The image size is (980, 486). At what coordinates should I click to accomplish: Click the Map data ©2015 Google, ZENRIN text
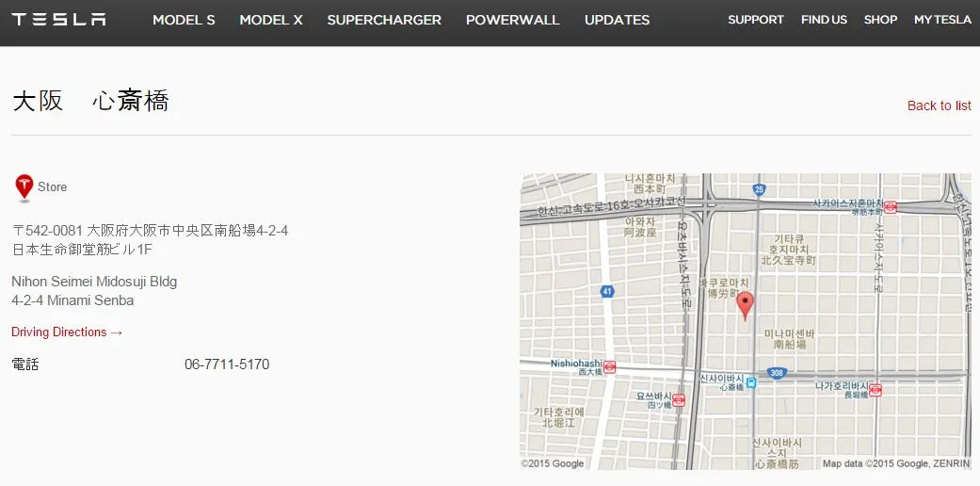pyautogui.click(x=896, y=463)
